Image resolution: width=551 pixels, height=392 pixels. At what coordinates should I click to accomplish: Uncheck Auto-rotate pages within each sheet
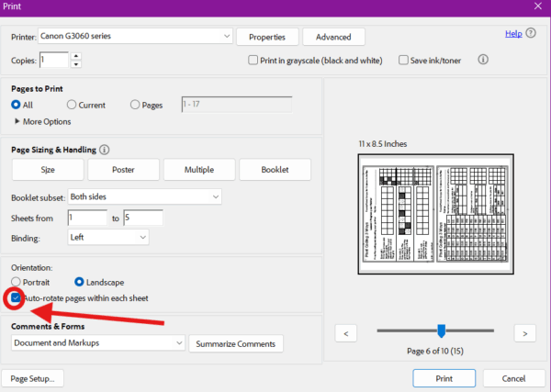click(17, 298)
